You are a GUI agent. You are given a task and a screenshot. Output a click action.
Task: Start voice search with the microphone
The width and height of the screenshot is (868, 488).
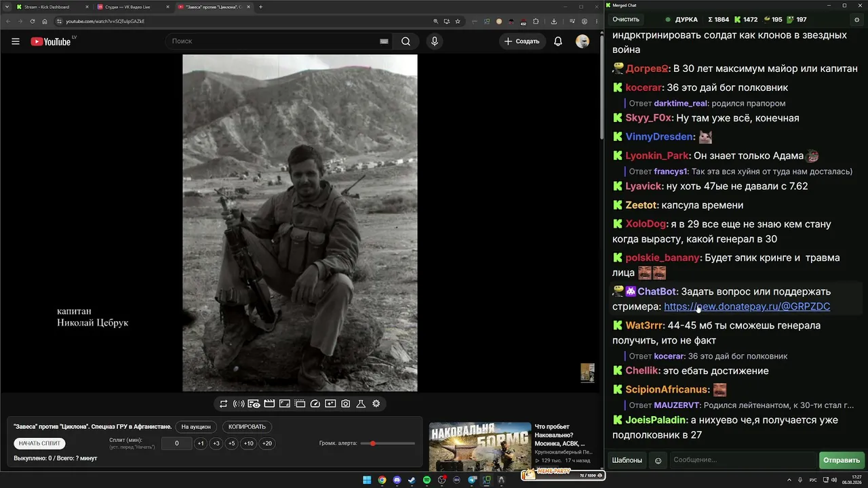coord(435,41)
